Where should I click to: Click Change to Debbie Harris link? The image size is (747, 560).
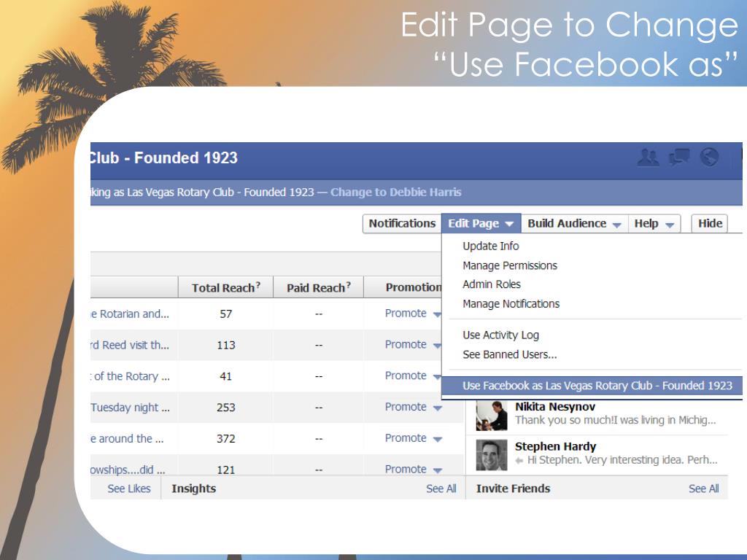pos(396,192)
